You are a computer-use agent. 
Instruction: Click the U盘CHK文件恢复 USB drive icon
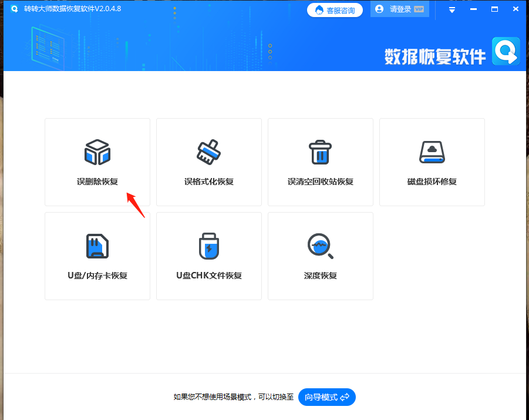[x=208, y=246]
